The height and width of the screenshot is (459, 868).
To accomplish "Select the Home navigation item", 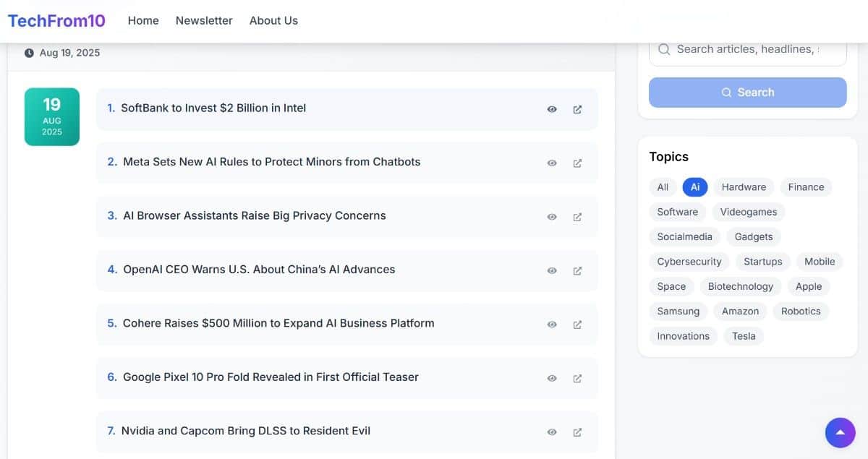I will coord(142,20).
